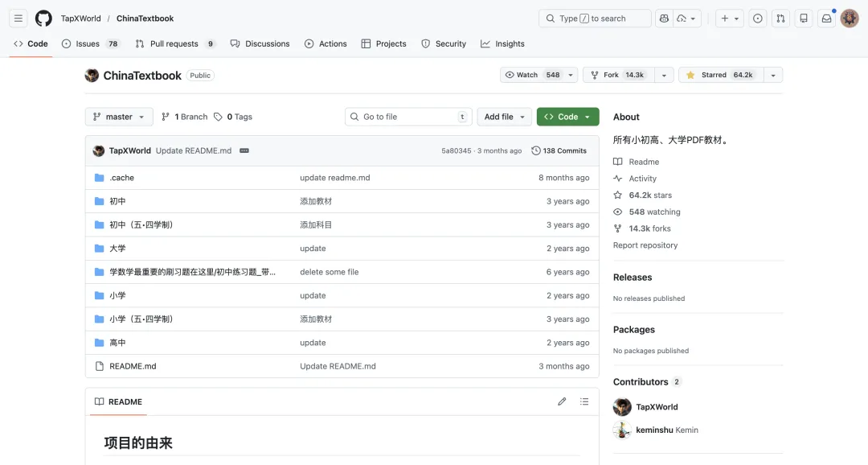Screen dimensions: 868x465
Task: Open the 高中 folder
Action: pyautogui.click(x=117, y=343)
